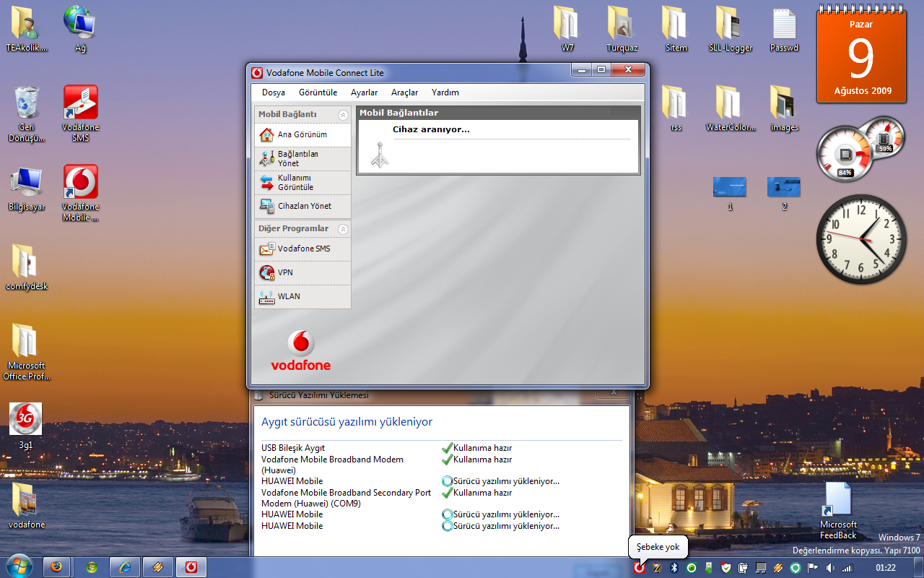Launch Vodafone SMS from Diğer Programlar
This screenshot has width=924, height=578.
click(303, 249)
